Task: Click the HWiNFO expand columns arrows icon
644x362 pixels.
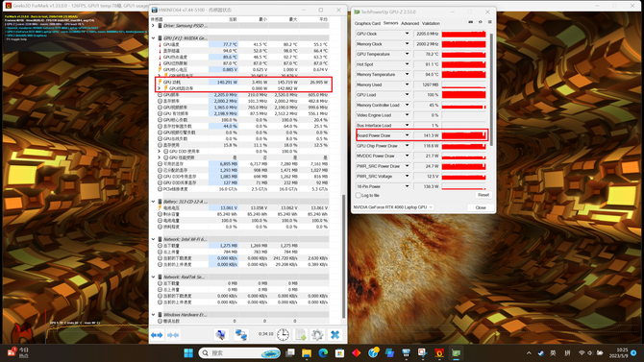Action: (x=157, y=335)
